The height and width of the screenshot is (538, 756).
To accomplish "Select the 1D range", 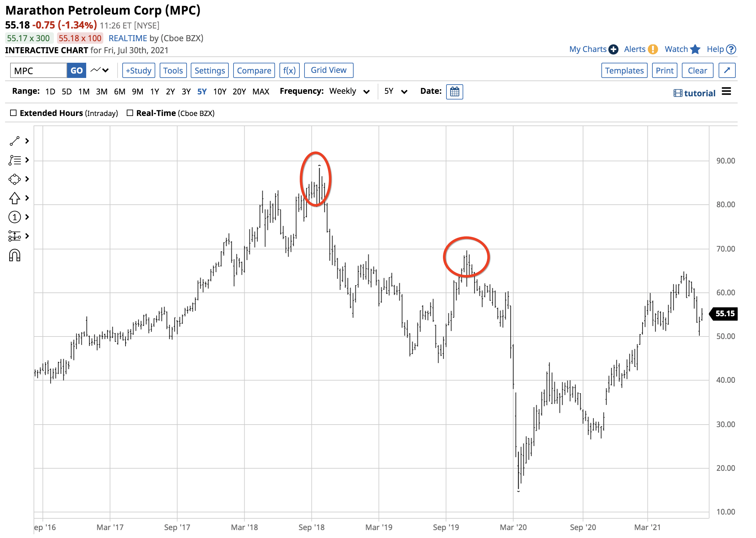I will (50, 92).
